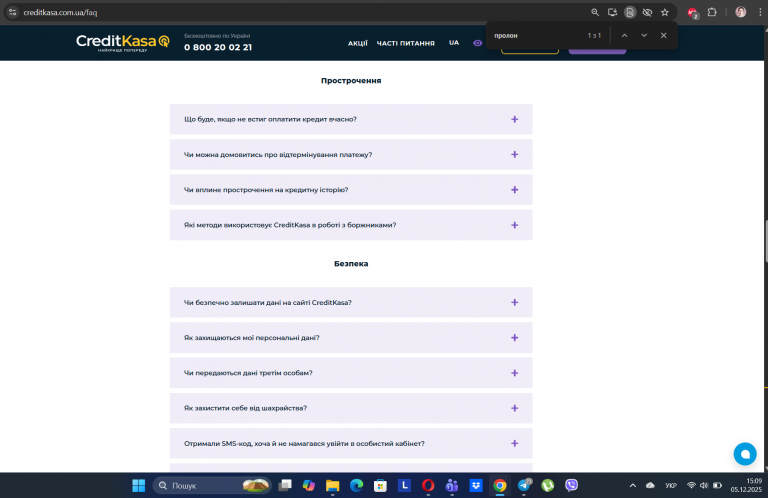Open the Extensions puzzle icon
Viewport: 768px width, 498px height.
[x=712, y=12]
